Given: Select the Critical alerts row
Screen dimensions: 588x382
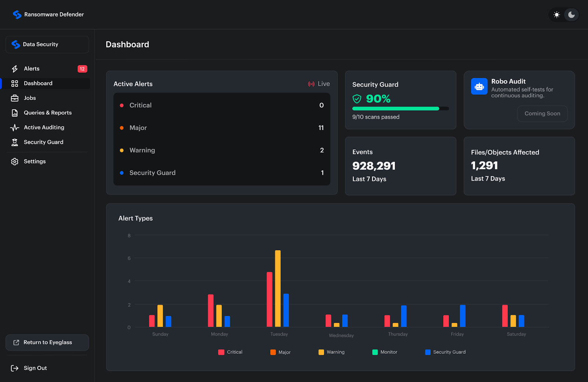Looking at the screenshot, I should point(222,105).
